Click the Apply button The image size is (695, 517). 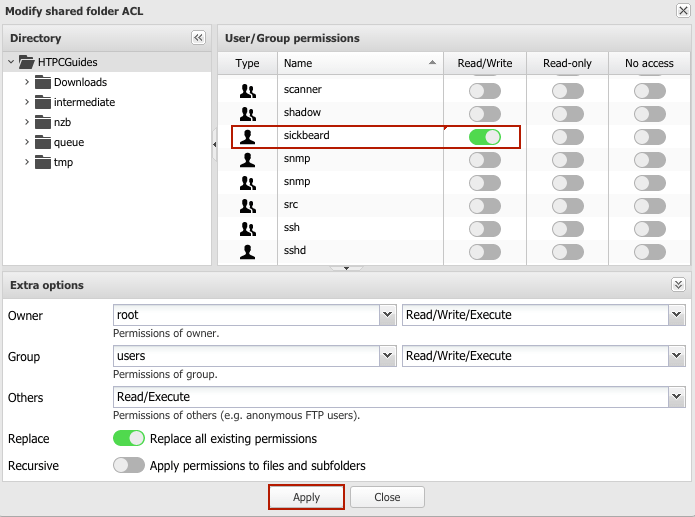coord(306,497)
